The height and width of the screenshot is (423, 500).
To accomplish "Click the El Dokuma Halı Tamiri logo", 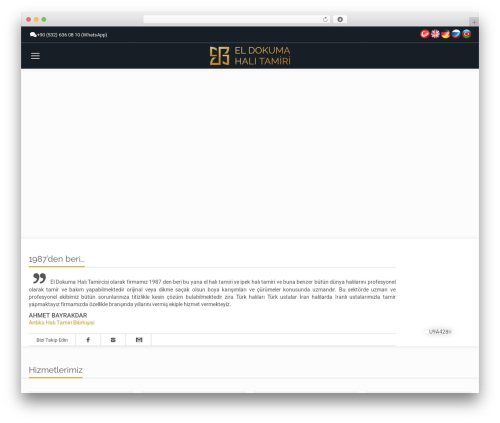I will tap(250, 56).
